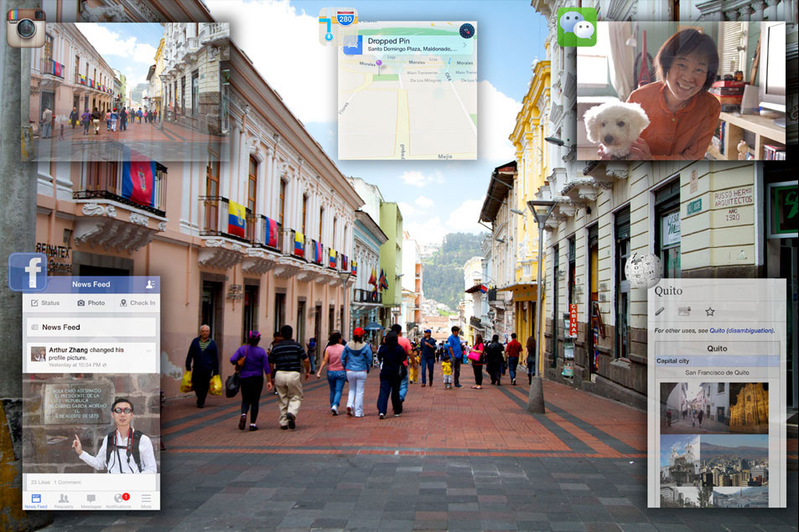Switch to the Messages tab in Facebook
Viewport: 799px width, 532px height.
click(x=91, y=499)
